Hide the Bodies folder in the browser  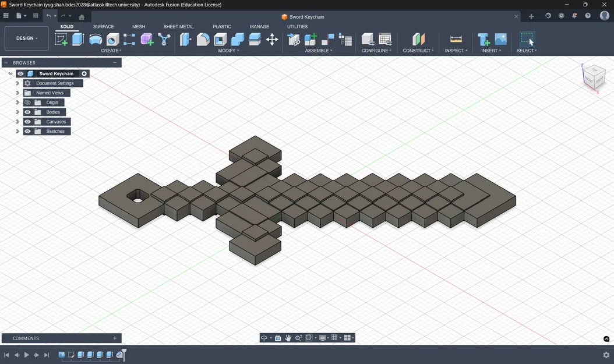(x=27, y=112)
